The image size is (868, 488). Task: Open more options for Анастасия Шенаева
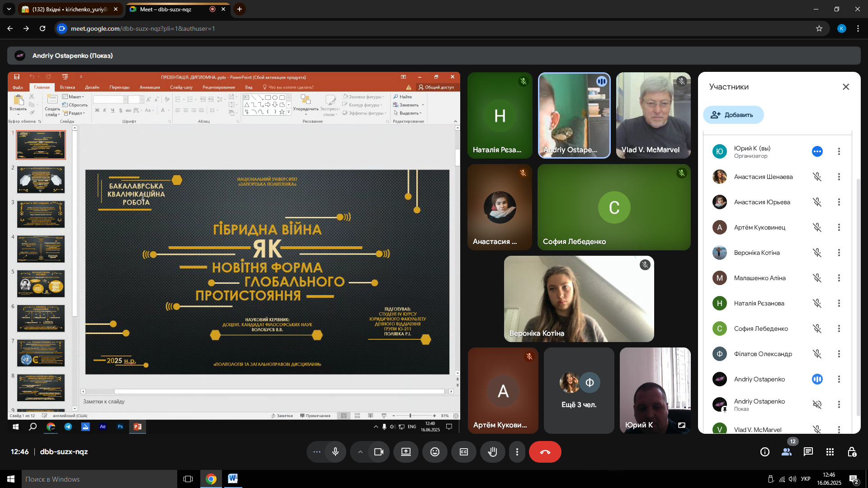(839, 177)
